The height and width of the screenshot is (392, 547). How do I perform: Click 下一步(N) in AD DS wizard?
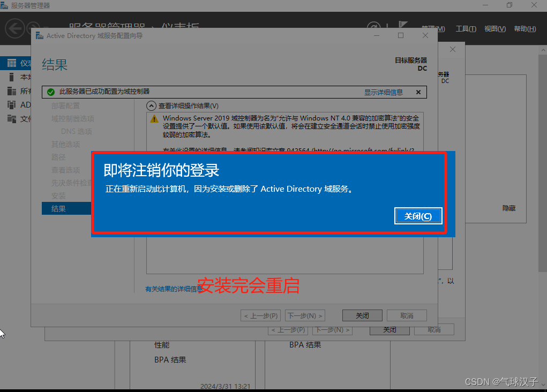[x=305, y=315]
